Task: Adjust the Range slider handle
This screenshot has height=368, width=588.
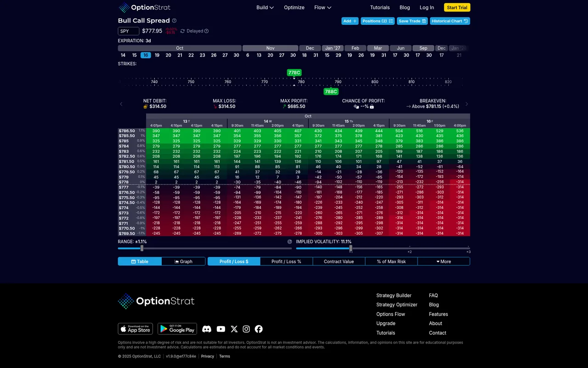Action: [142, 248]
